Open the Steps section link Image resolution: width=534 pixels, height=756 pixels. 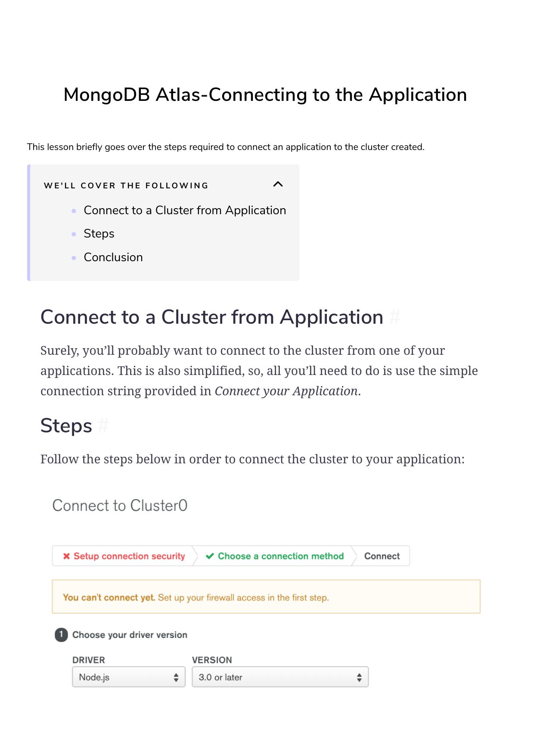tap(99, 234)
